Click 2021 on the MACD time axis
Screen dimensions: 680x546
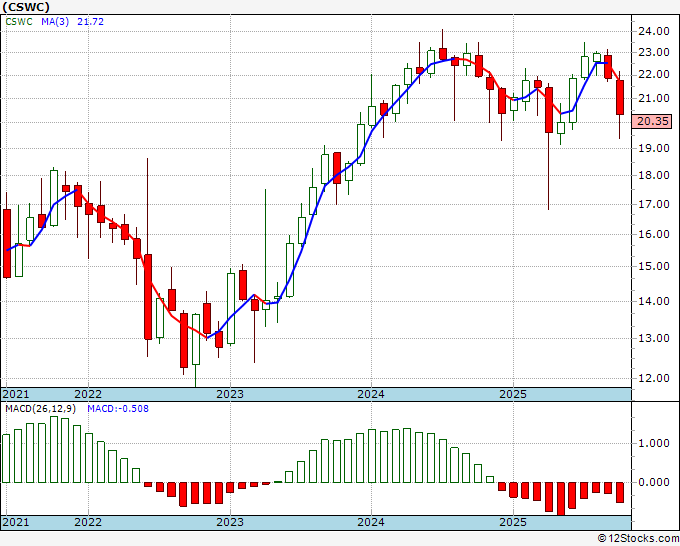point(16,522)
